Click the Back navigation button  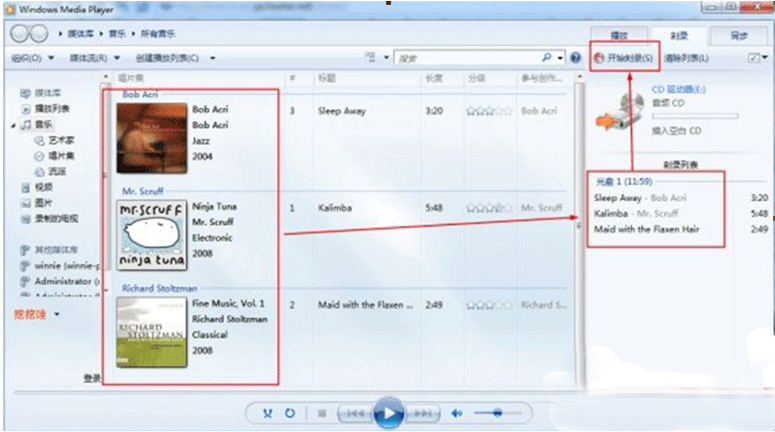[x=20, y=34]
